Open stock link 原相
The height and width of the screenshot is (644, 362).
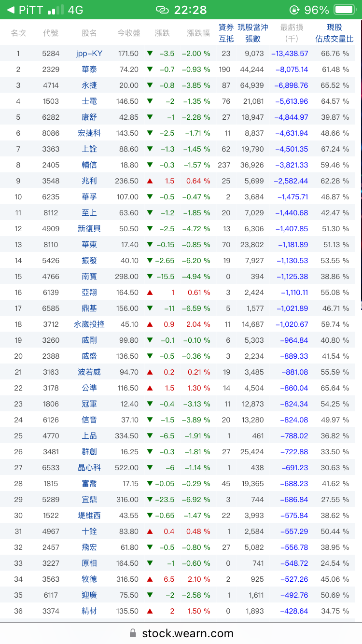[x=89, y=563]
